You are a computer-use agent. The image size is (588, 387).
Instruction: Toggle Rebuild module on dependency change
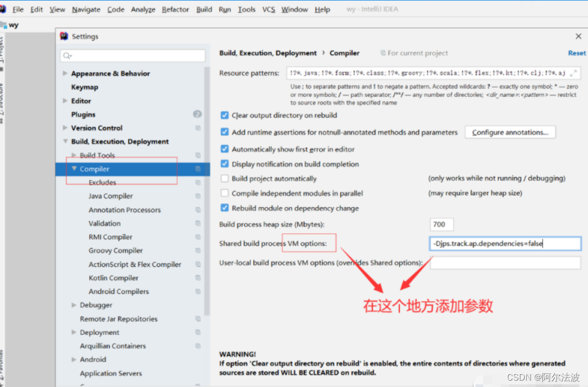(224, 208)
